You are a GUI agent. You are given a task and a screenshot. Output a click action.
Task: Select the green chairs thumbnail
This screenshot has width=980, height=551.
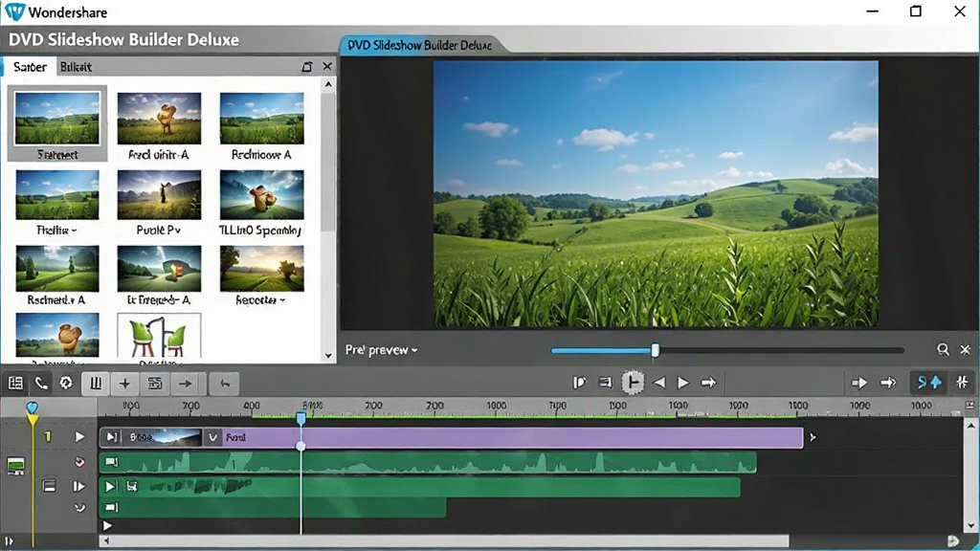point(159,338)
